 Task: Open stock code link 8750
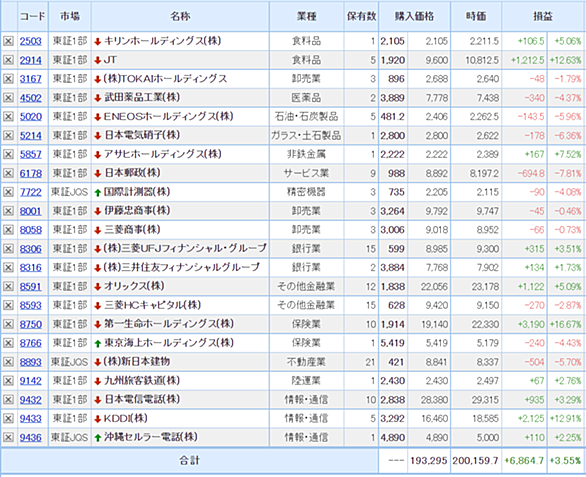point(31,324)
